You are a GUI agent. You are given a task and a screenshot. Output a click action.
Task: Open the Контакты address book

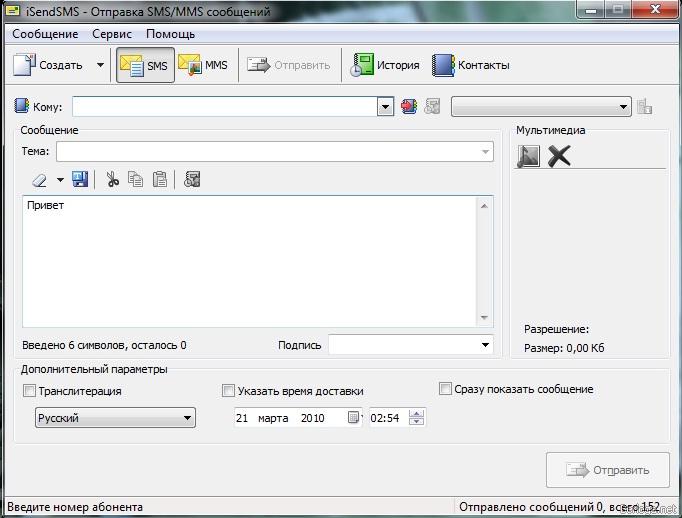point(470,65)
